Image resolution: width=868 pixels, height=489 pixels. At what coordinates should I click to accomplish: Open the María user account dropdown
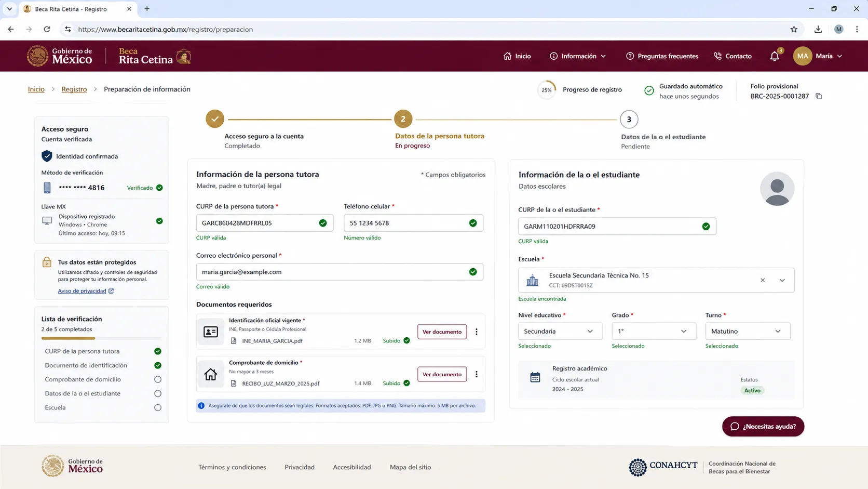[x=818, y=56]
